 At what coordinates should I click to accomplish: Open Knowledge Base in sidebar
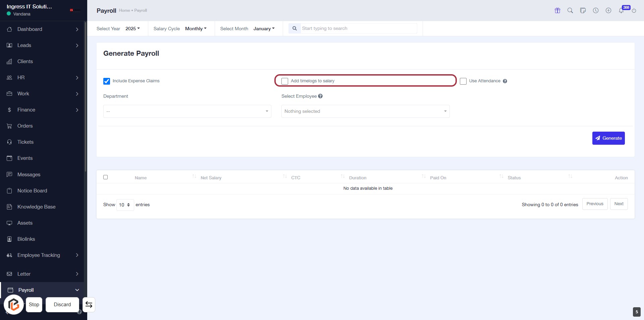pyautogui.click(x=36, y=207)
